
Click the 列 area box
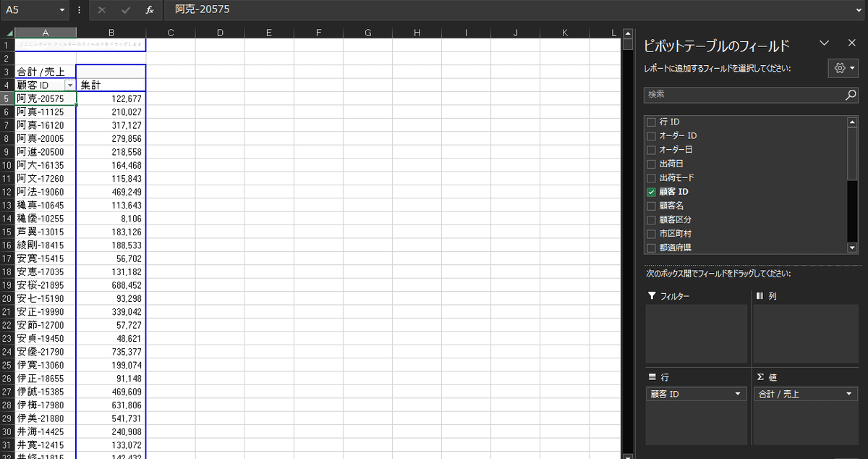point(806,334)
